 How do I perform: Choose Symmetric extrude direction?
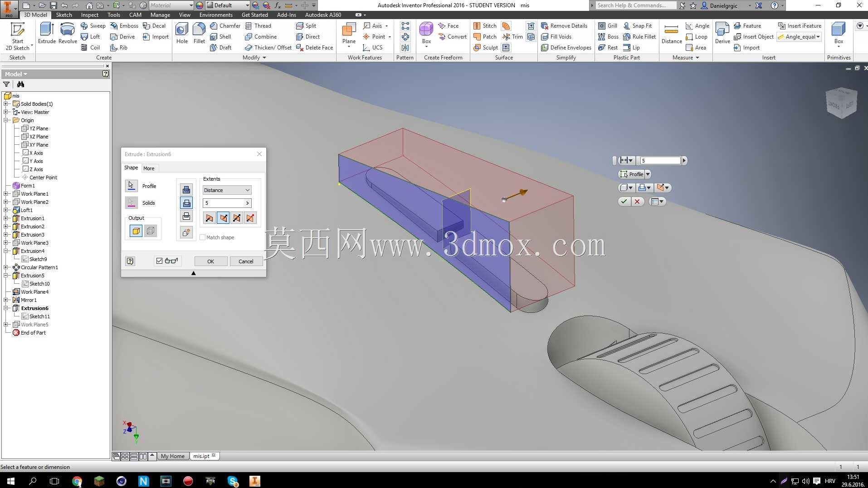(x=237, y=218)
